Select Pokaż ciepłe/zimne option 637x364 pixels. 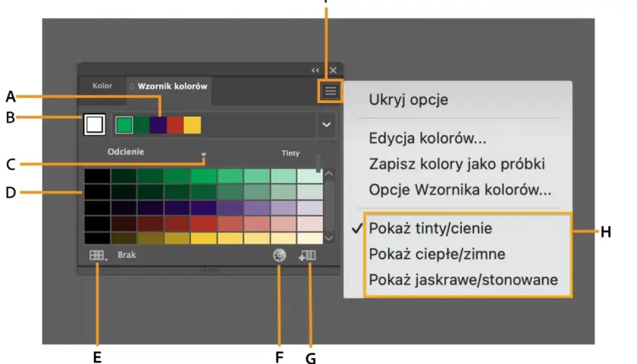(x=437, y=254)
